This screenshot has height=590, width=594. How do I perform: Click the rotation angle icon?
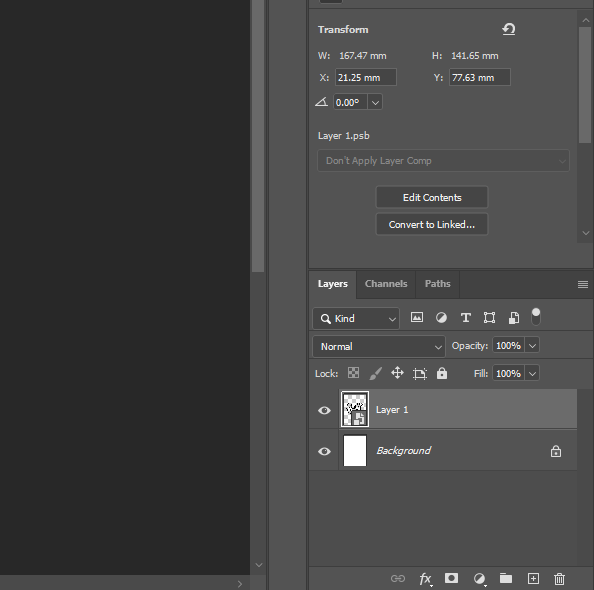click(x=321, y=102)
